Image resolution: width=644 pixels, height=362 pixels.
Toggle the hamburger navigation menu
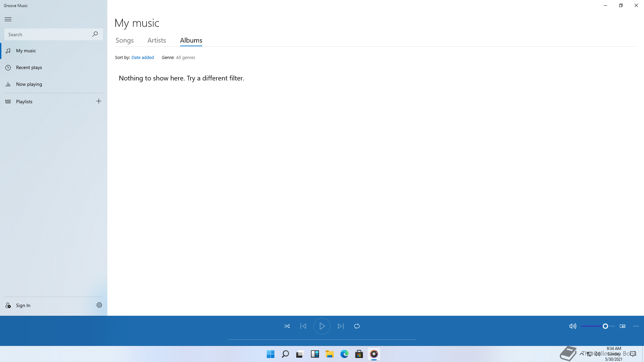point(8,19)
